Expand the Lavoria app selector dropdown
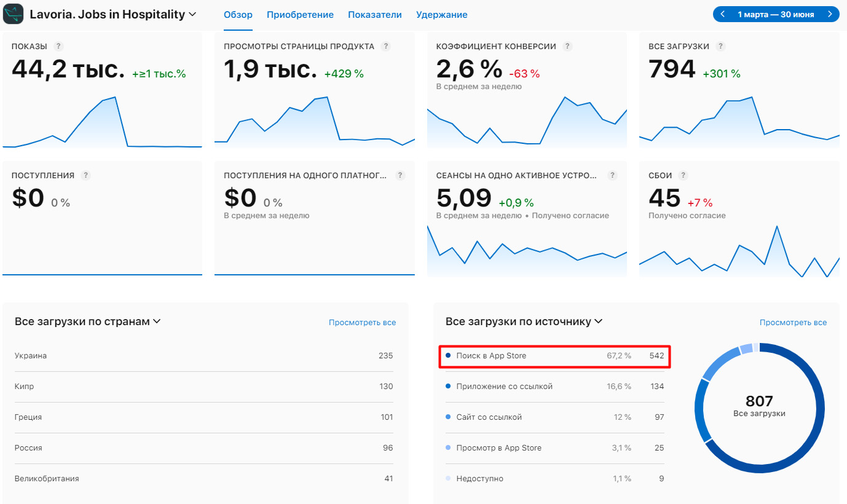This screenshot has width=847, height=504. 192,14
